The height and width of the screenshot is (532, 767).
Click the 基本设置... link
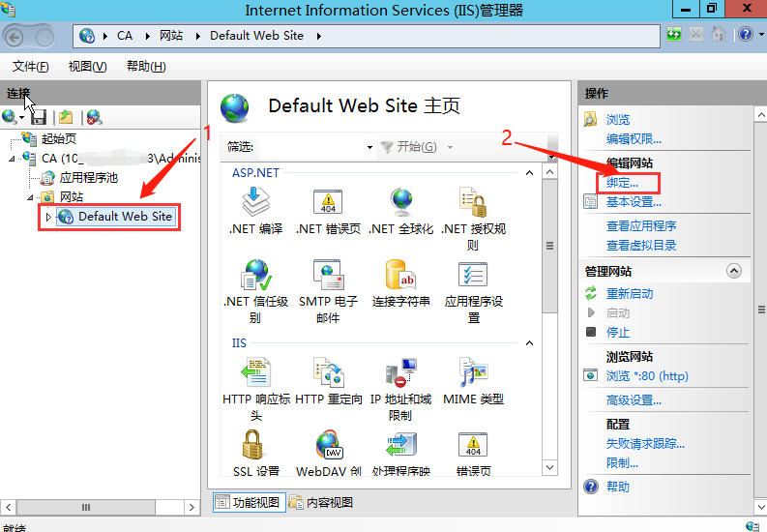point(634,202)
